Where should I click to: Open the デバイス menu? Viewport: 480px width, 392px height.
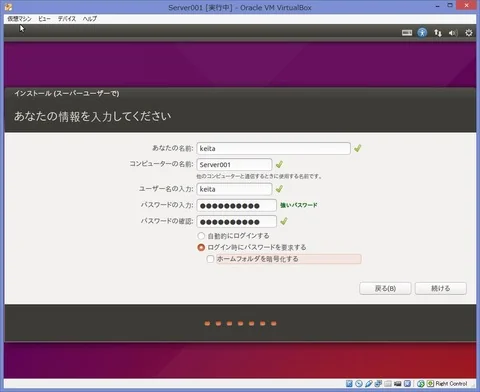pyautogui.click(x=67, y=19)
